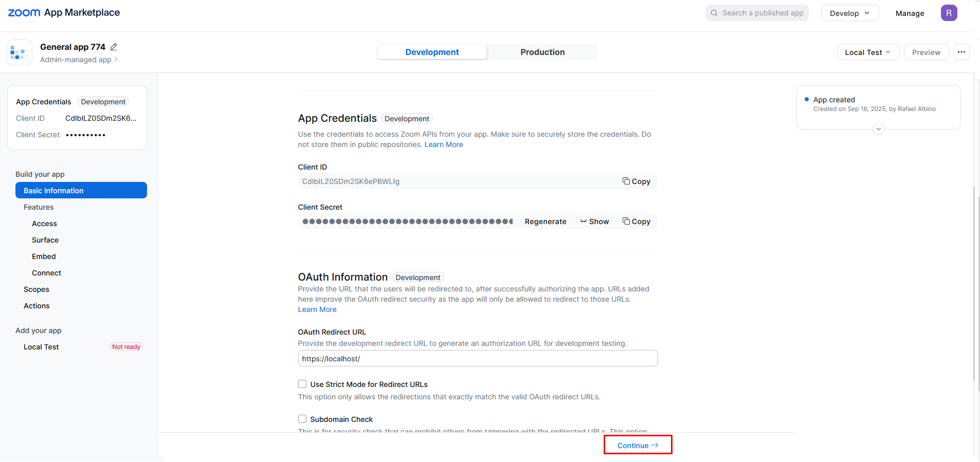Screen dimensions: 980x462
Task: Open the purple R profile avatar
Action: (949, 13)
